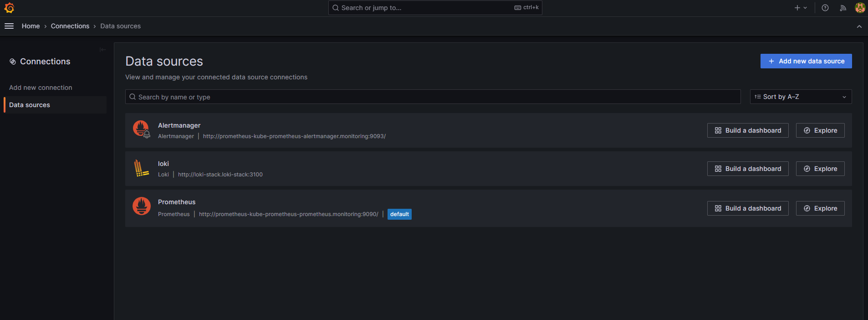
Task: Open the Sort by A–Z dropdown
Action: pos(801,97)
